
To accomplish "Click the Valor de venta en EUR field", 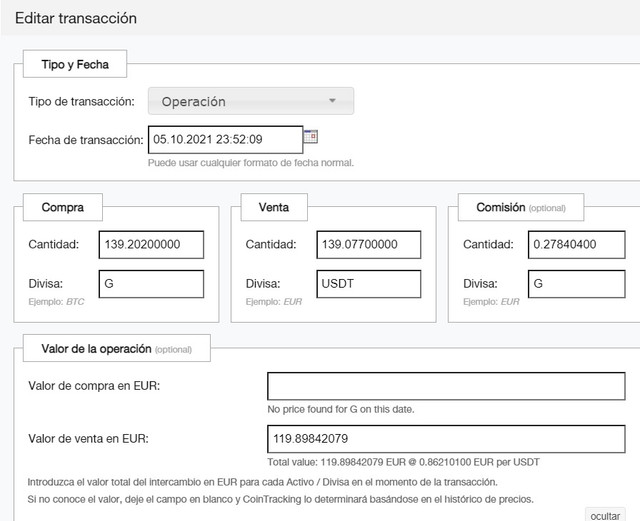I will pos(446,439).
